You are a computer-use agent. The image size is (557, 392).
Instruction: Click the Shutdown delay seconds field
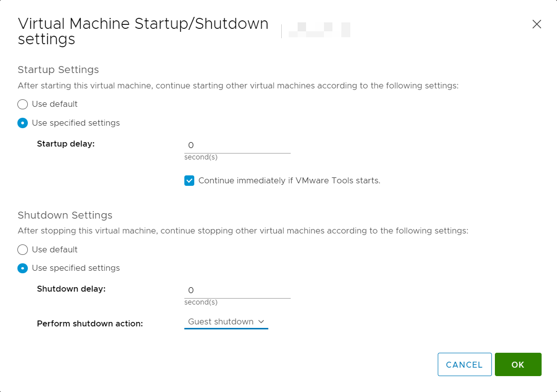tap(237, 291)
